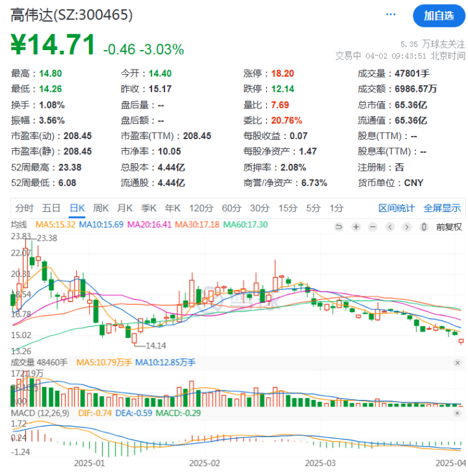The image size is (468, 476).
Task: Switch to the 15分 interval tab
Action: [288, 208]
